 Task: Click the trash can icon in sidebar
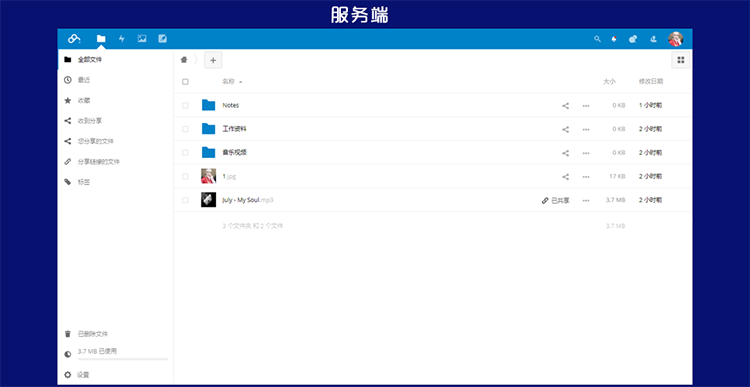67,334
